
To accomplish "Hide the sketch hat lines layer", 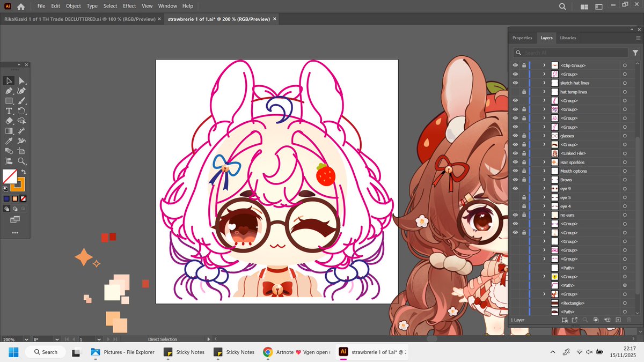I will point(515,83).
